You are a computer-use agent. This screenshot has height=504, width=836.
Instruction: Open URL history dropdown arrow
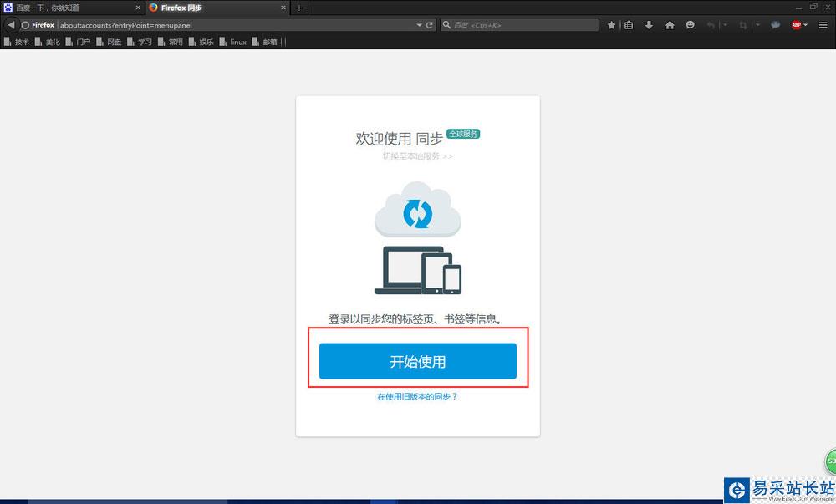419,25
